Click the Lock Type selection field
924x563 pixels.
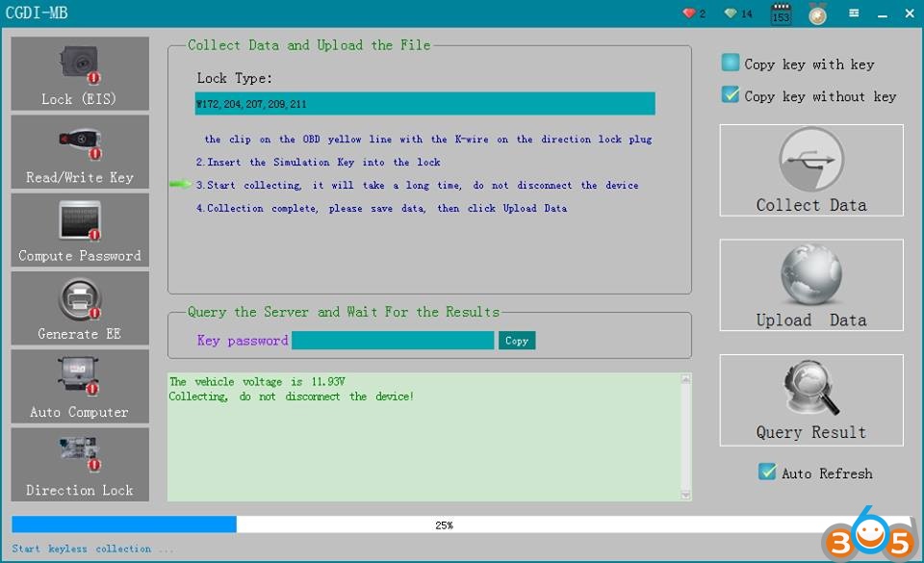coord(424,104)
